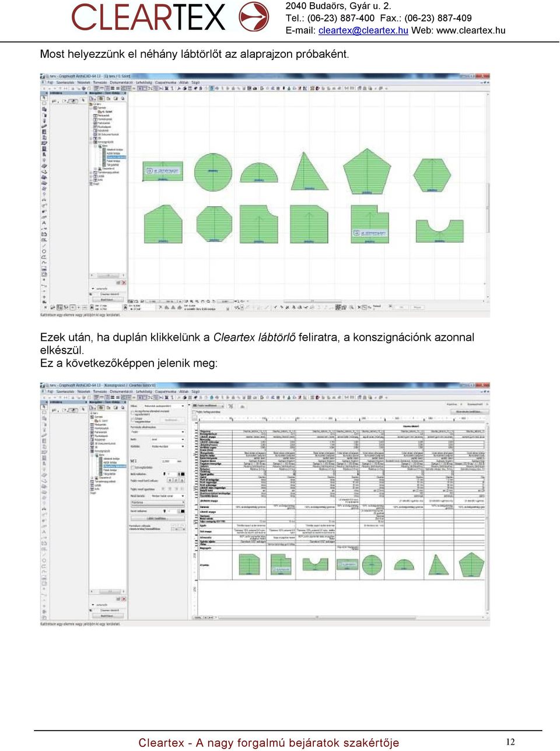This screenshot has width=560, height=751.
Task: Click Beállítások button in lower Navigator
Action: tap(107, 616)
